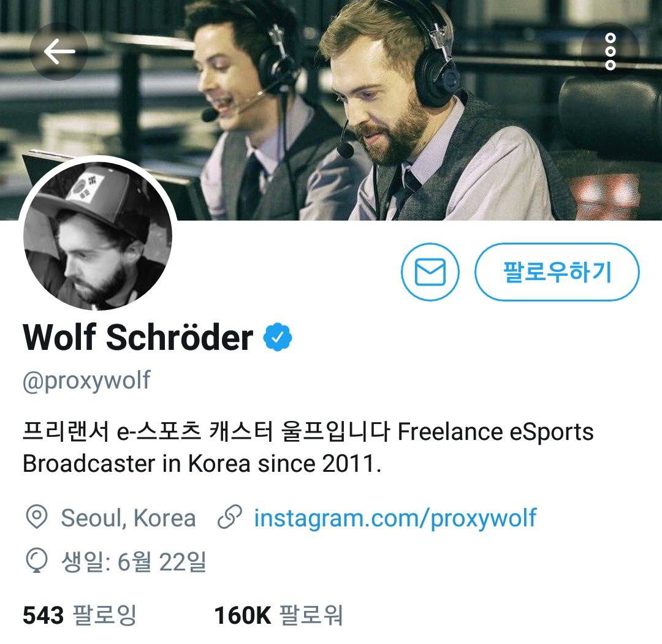This screenshot has height=644, width=662.
Task: Open the instagram.com/proxywolf link
Action: tap(395, 518)
